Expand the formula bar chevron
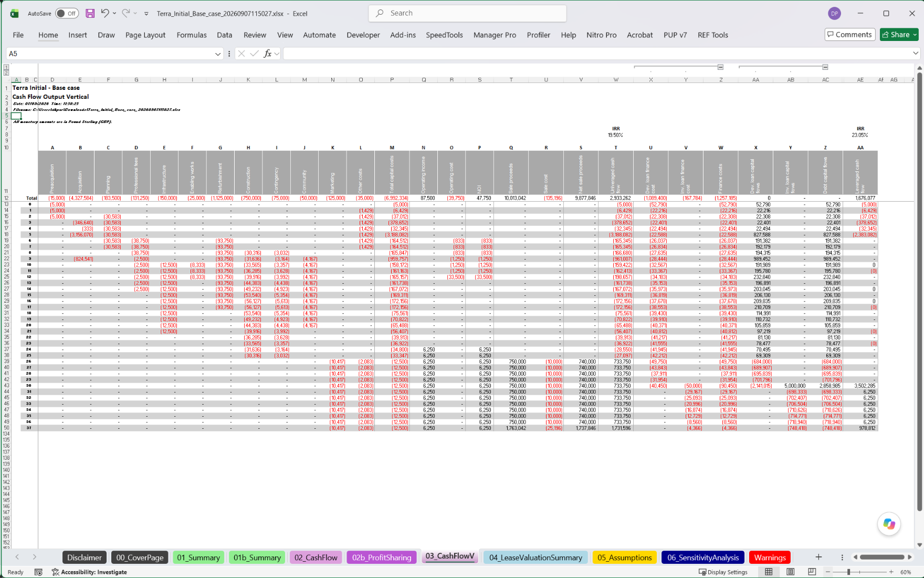This screenshot has width=924, height=578. coord(916,53)
